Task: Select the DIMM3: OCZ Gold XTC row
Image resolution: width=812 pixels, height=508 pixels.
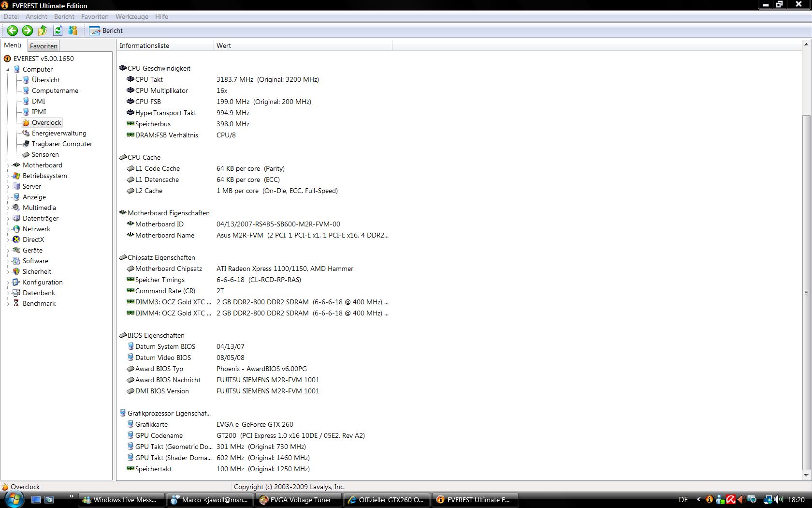Action: 255,302
